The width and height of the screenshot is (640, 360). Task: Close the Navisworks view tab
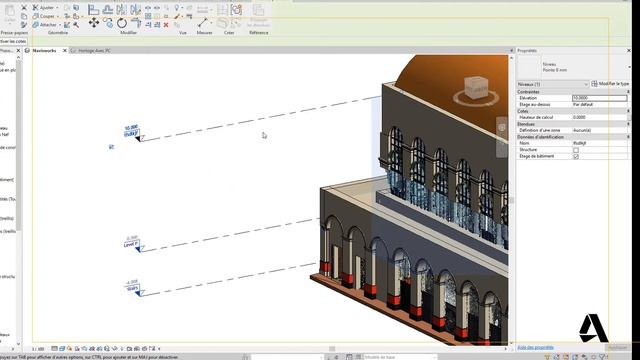coord(64,51)
